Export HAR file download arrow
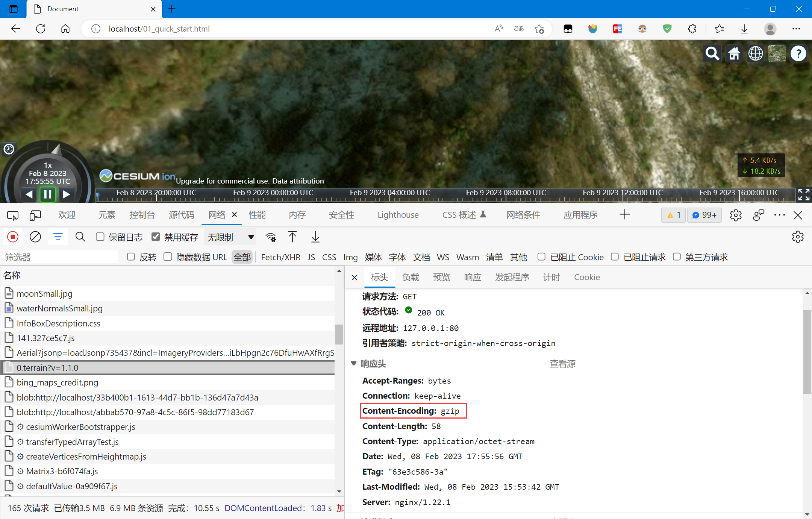 315,237
